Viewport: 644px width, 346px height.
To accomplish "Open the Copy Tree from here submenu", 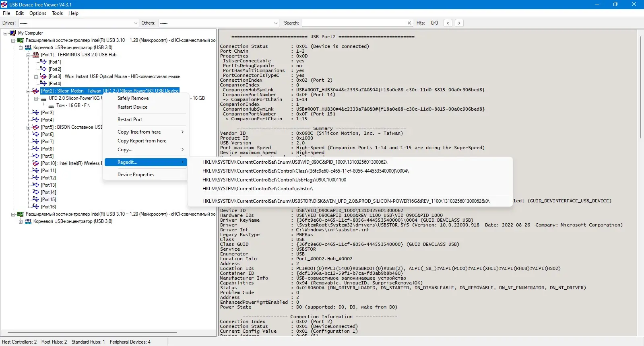I will click(x=146, y=132).
